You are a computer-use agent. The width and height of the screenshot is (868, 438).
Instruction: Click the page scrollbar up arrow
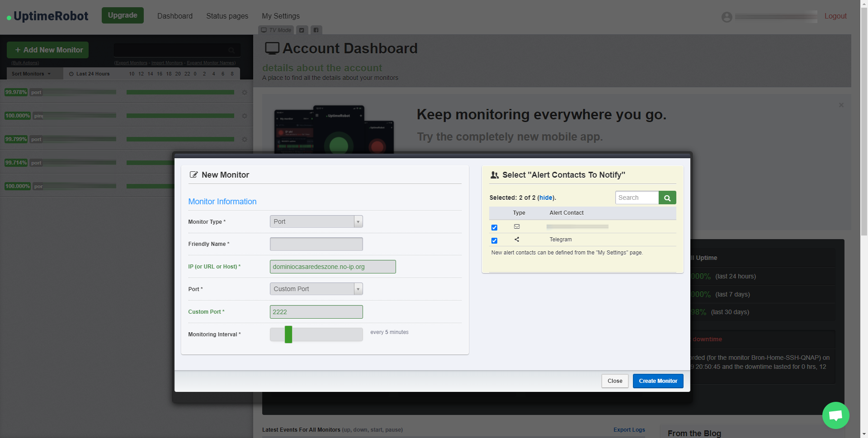pyautogui.click(x=864, y=4)
